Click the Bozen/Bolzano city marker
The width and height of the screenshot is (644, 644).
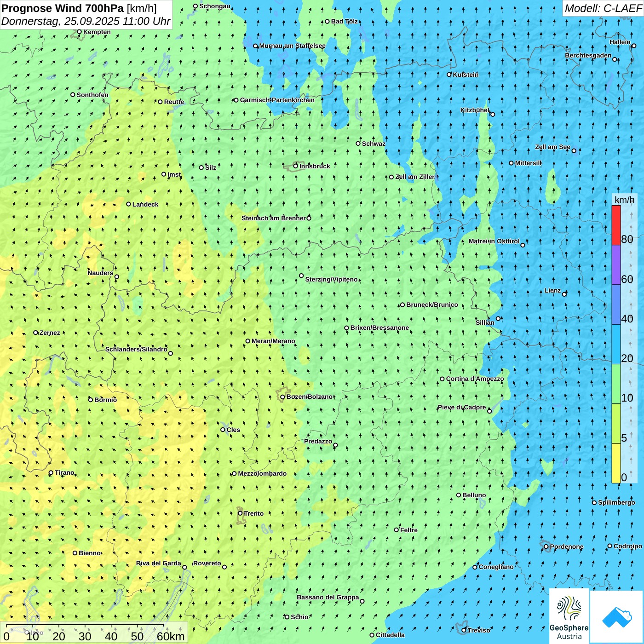pos(283,397)
